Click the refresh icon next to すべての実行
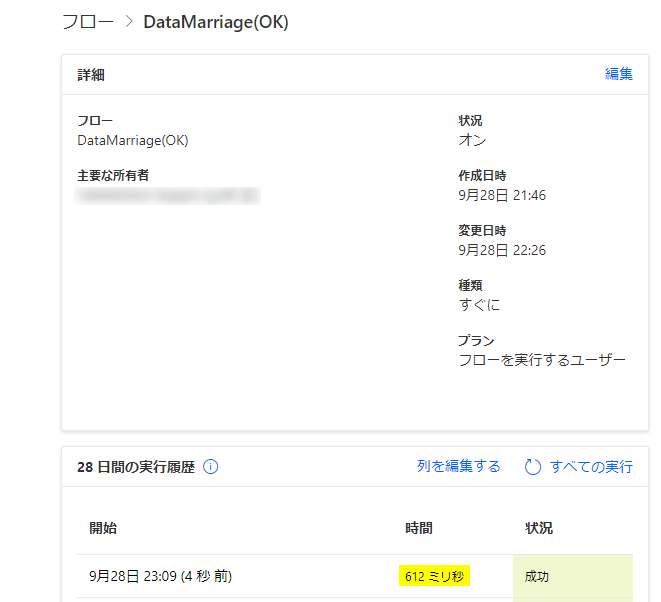The image size is (661, 602). [532, 467]
